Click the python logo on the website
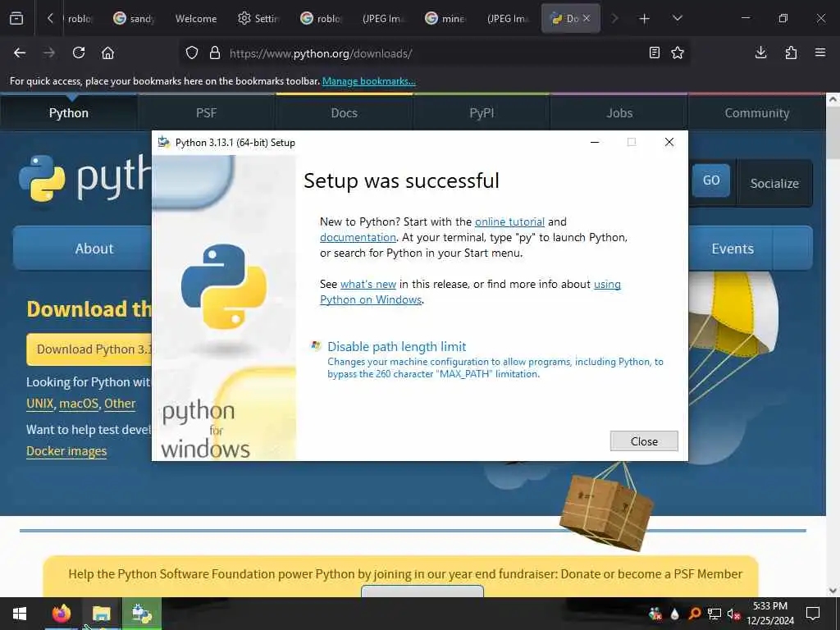This screenshot has width=840, height=630. pos(84,178)
